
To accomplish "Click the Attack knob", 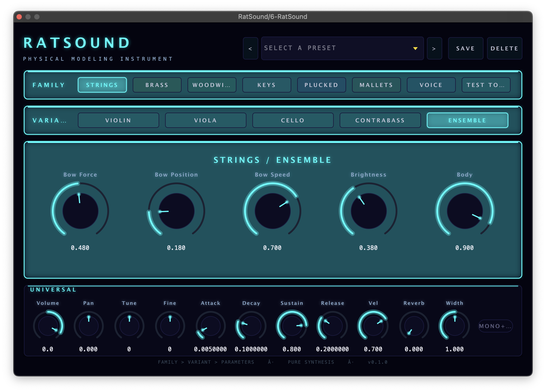I will click(211, 326).
